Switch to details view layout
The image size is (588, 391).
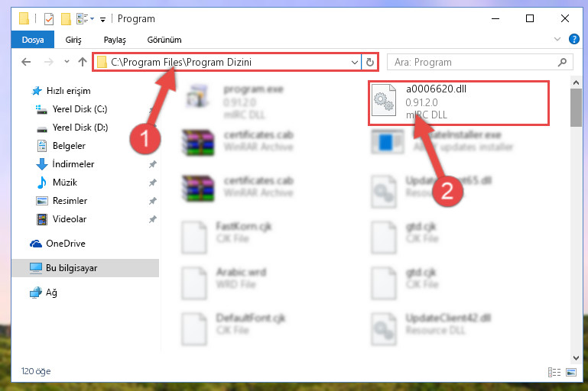(554, 372)
